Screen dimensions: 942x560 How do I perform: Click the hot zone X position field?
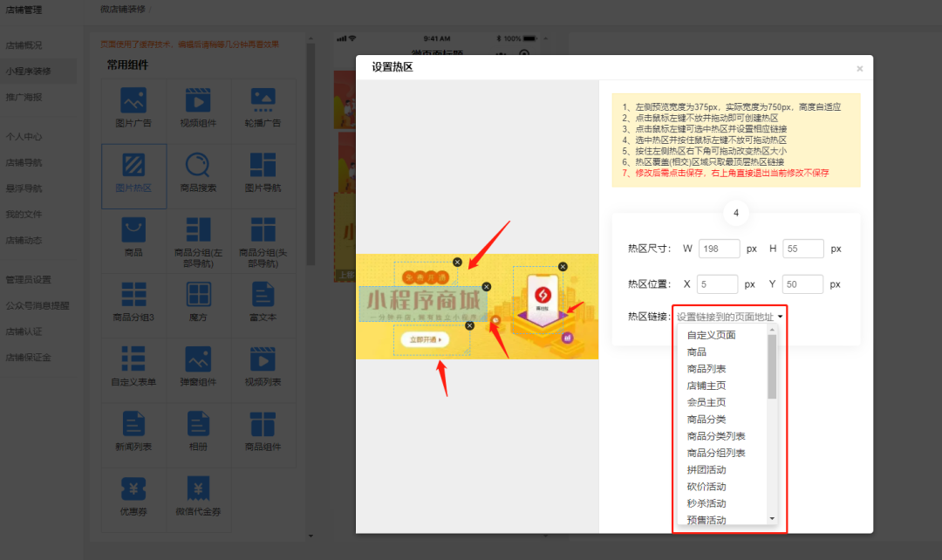tap(717, 284)
